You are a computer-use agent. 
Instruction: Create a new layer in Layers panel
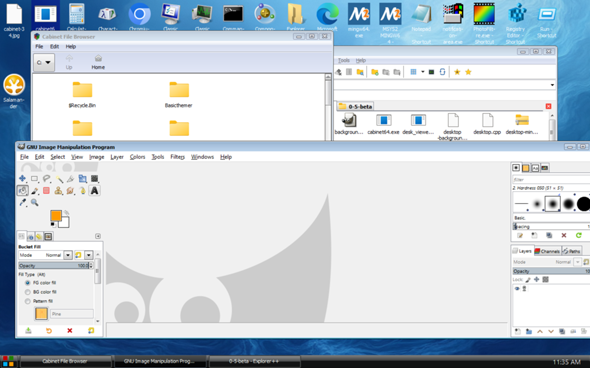coord(518,331)
